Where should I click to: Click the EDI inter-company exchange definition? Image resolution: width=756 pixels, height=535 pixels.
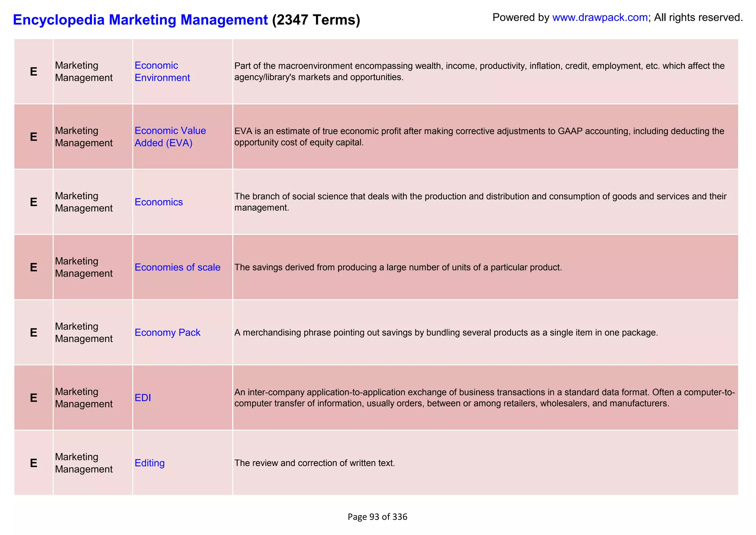coord(485,398)
